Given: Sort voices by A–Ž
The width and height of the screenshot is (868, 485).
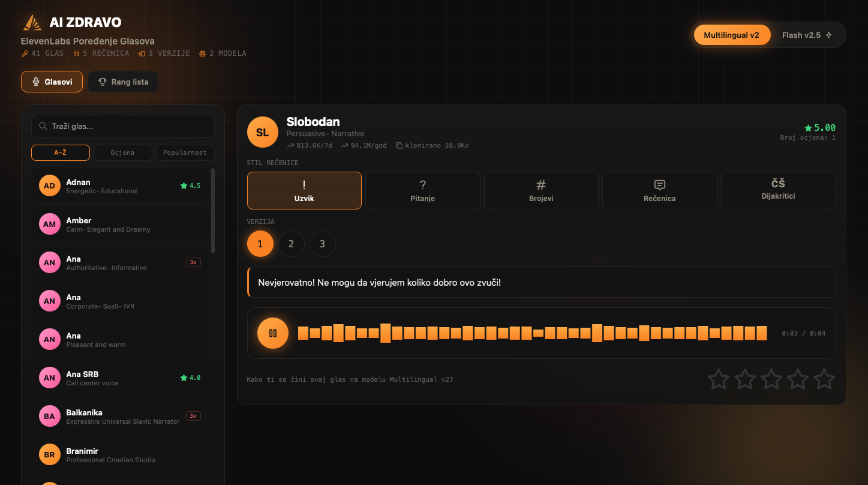Looking at the screenshot, I should coord(61,152).
